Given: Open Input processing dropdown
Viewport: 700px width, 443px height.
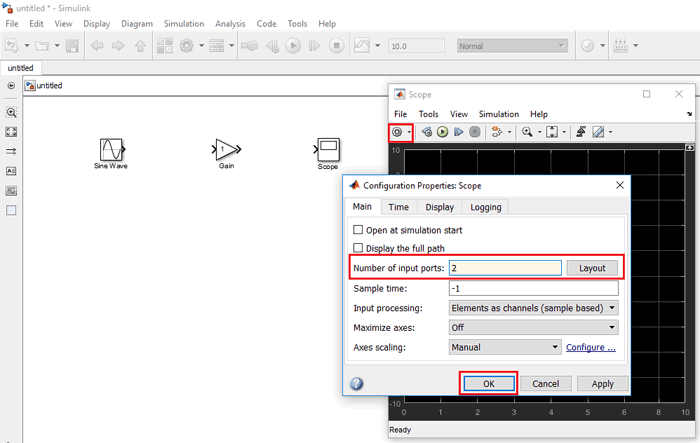Looking at the screenshot, I should [533, 308].
